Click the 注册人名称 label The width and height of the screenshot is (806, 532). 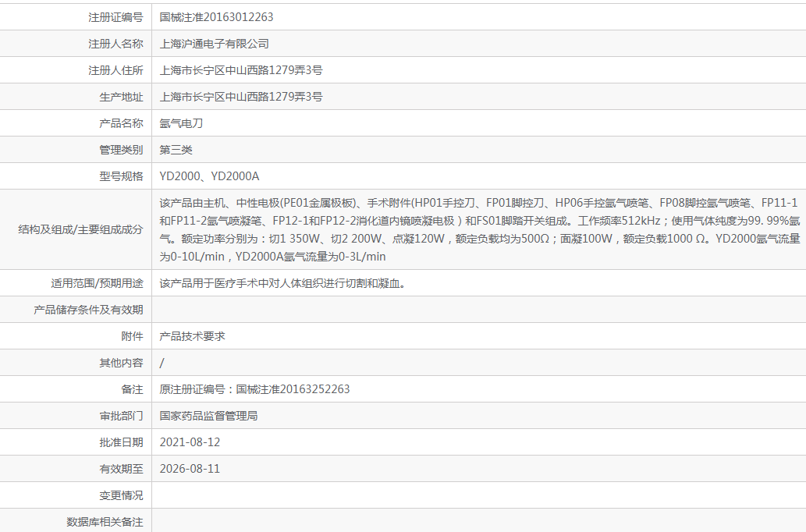(x=115, y=44)
